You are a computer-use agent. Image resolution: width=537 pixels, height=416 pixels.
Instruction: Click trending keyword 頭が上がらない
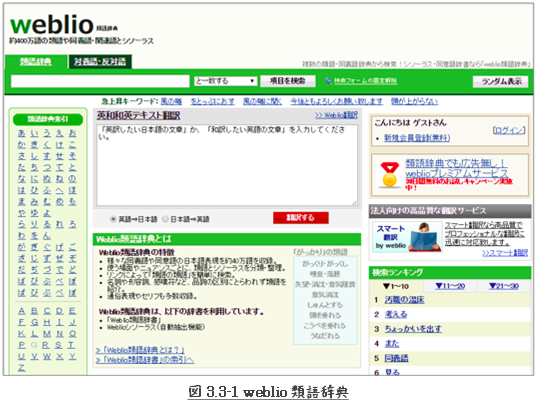pyautogui.click(x=414, y=101)
